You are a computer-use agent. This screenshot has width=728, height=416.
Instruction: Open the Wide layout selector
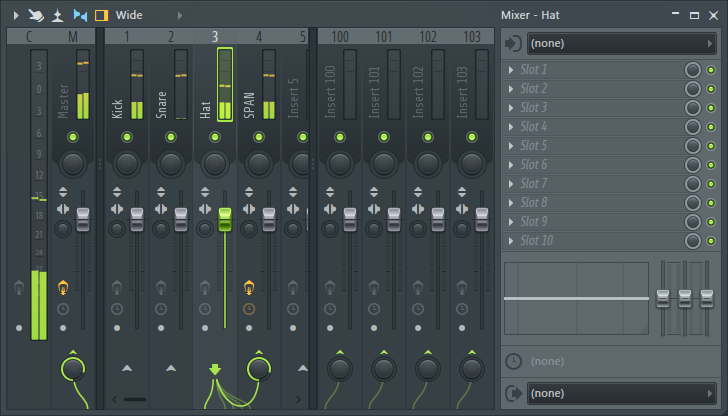click(x=129, y=15)
